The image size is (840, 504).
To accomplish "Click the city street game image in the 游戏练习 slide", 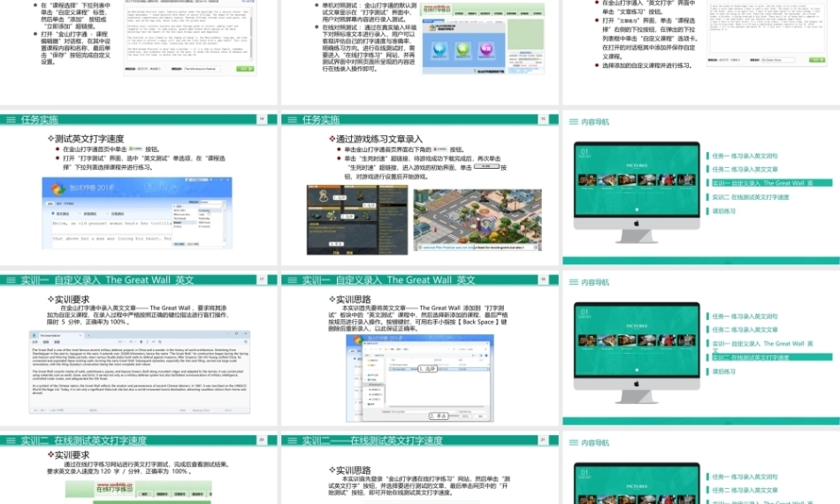I will [477, 219].
